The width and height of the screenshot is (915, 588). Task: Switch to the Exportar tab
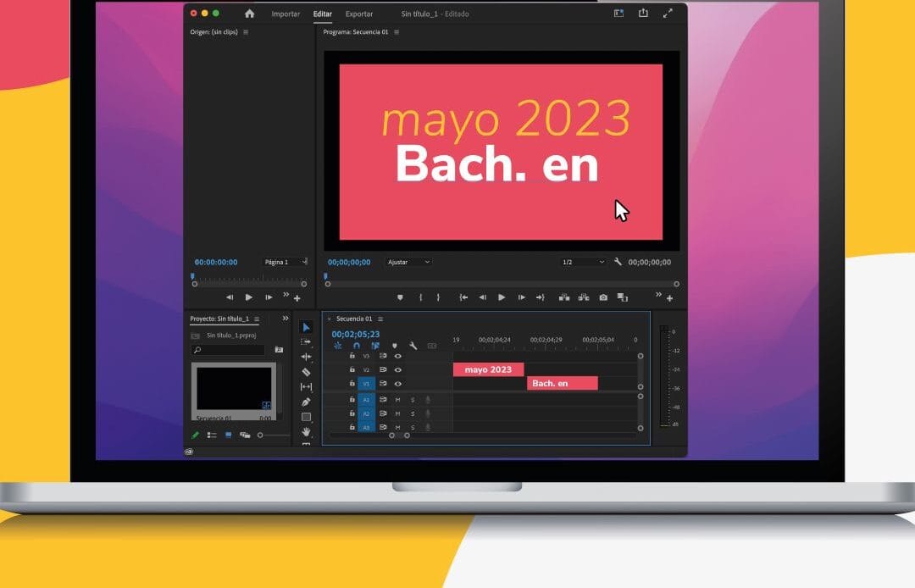[359, 14]
